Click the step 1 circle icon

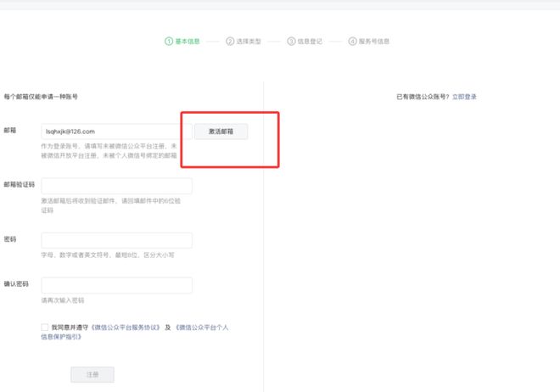click(x=169, y=41)
